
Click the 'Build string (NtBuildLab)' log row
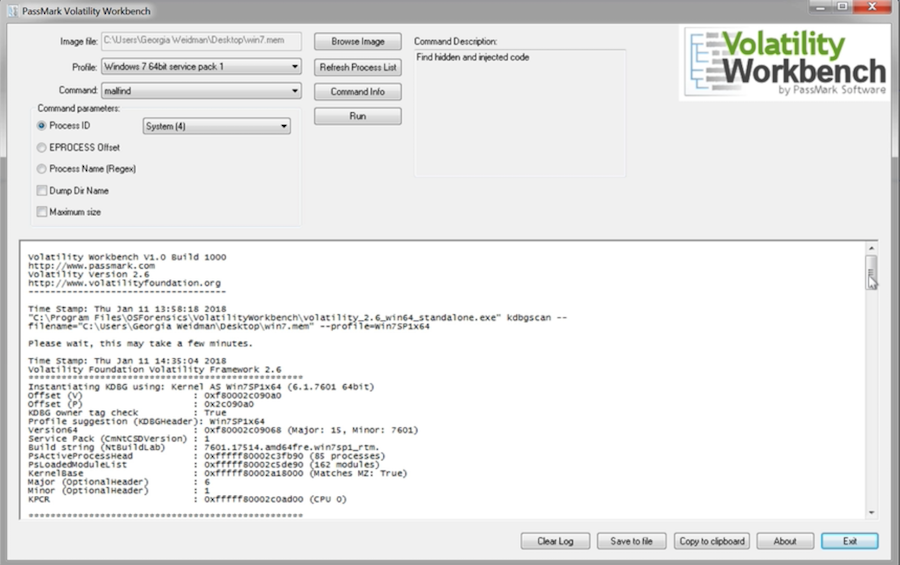pos(204,447)
